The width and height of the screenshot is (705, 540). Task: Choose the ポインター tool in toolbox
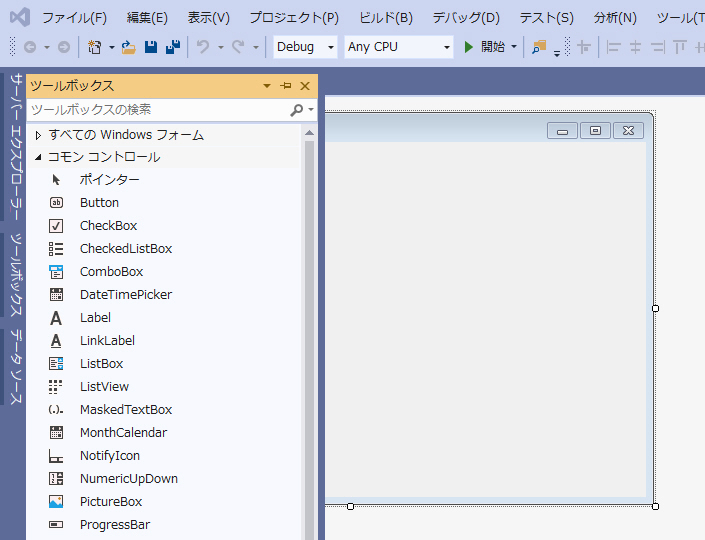(x=109, y=180)
